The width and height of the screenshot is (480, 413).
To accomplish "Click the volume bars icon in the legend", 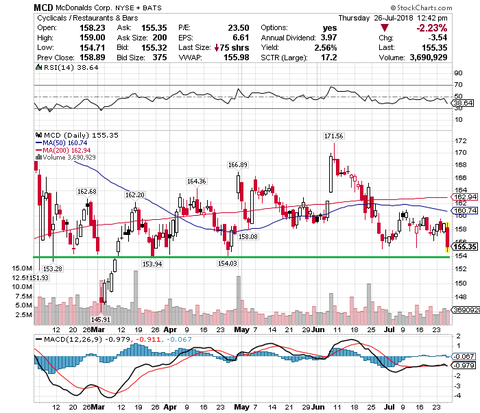I will click(39, 157).
